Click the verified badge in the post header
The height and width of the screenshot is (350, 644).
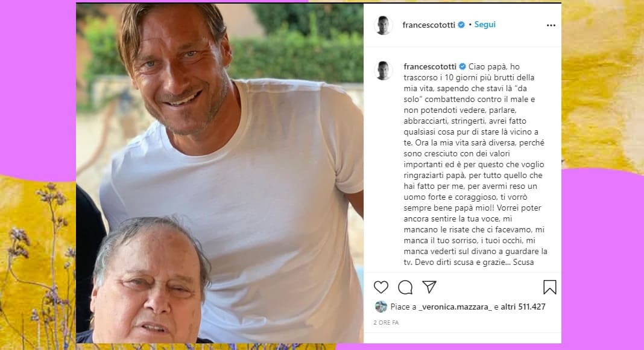point(462,25)
